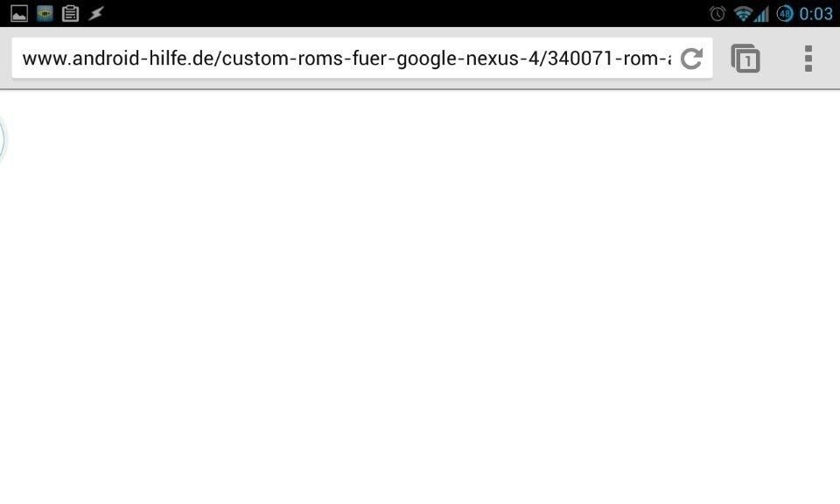The height and width of the screenshot is (504, 840).
Task: Tap the lightning bolt status icon
Action: pyautogui.click(x=96, y=13)
